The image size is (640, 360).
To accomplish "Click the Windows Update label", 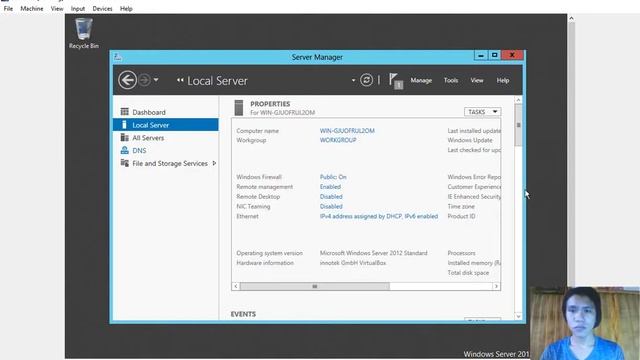I will click(470, 140).
